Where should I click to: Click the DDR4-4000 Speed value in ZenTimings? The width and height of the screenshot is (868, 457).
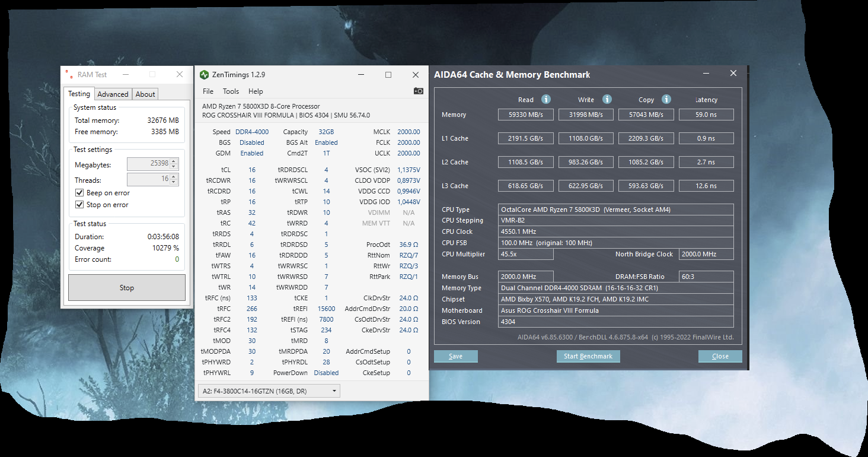252,132
